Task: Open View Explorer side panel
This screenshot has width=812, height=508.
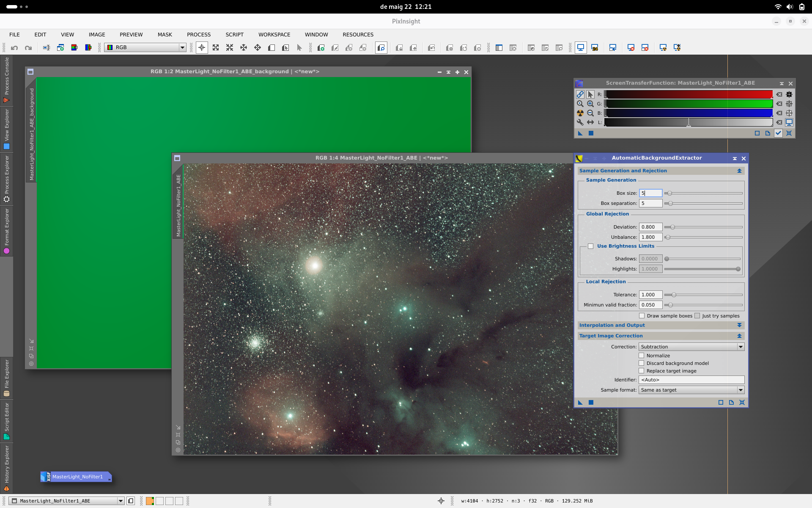Action: (6, 129)
